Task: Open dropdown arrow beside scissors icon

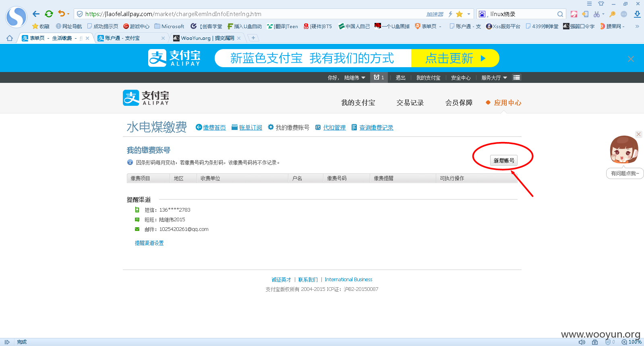Action: (x=603, y=14)
